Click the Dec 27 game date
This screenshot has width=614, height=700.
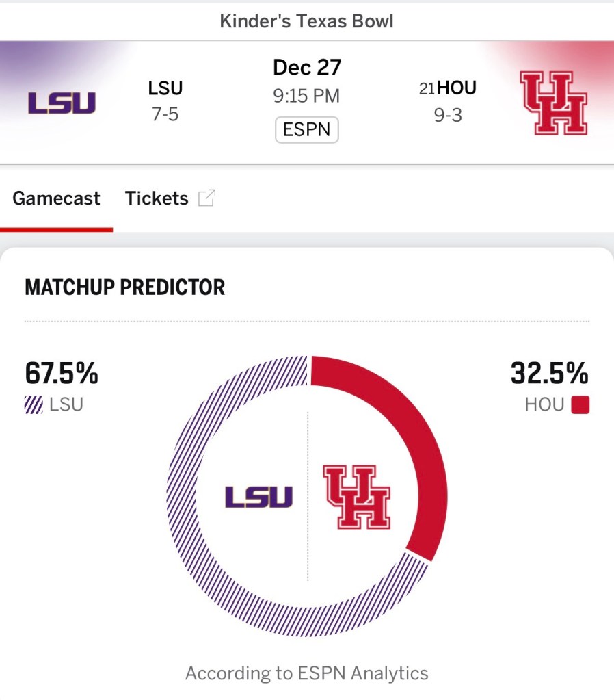tap(306, 67)
